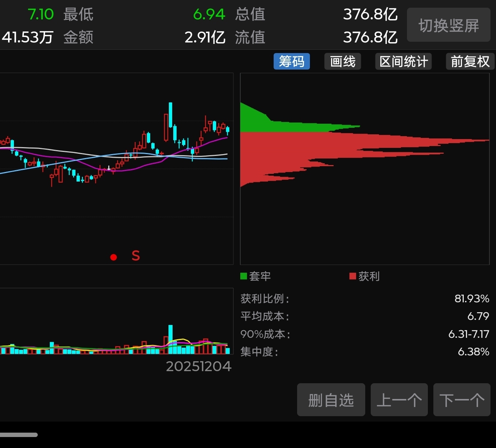This screenshot has width=496, height=448.
Task: Click the red dot marker on chart
Action: (x=114, y=257)
